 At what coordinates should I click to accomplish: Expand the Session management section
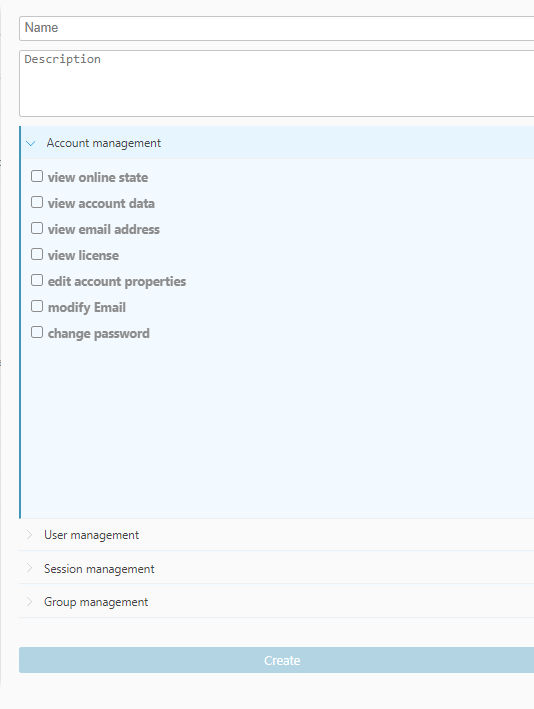pos(277,568)
